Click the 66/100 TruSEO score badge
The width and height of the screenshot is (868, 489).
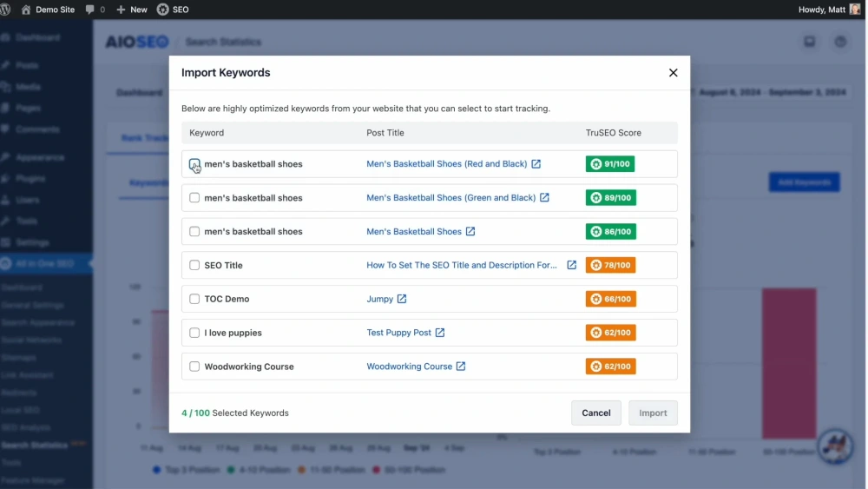(610, 299)
